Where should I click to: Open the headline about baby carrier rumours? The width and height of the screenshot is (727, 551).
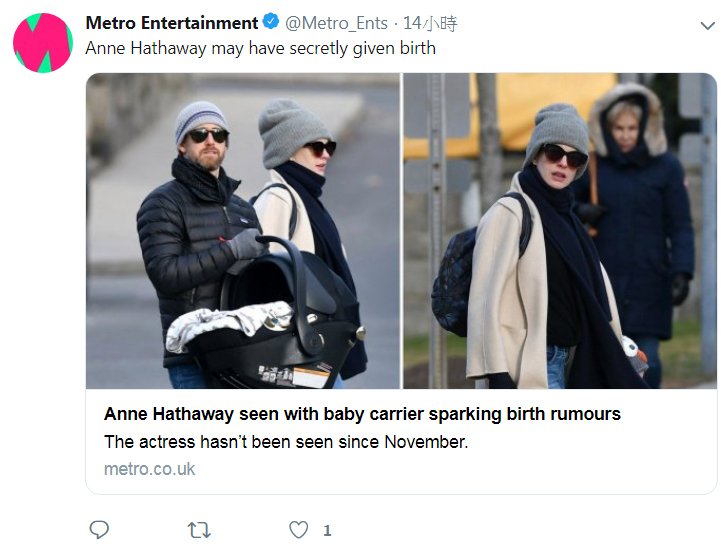(x=362, y=414)
